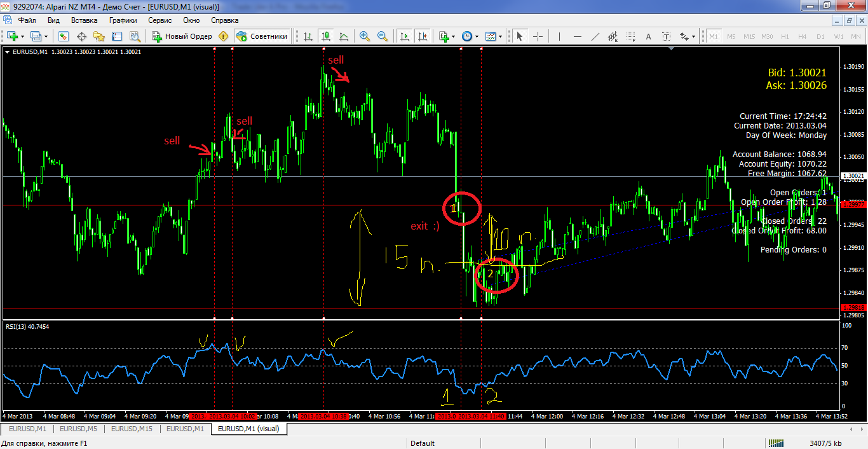868x449 pixels.
Task: Draw a horizontal line
Action: click(x=577, y=36)
